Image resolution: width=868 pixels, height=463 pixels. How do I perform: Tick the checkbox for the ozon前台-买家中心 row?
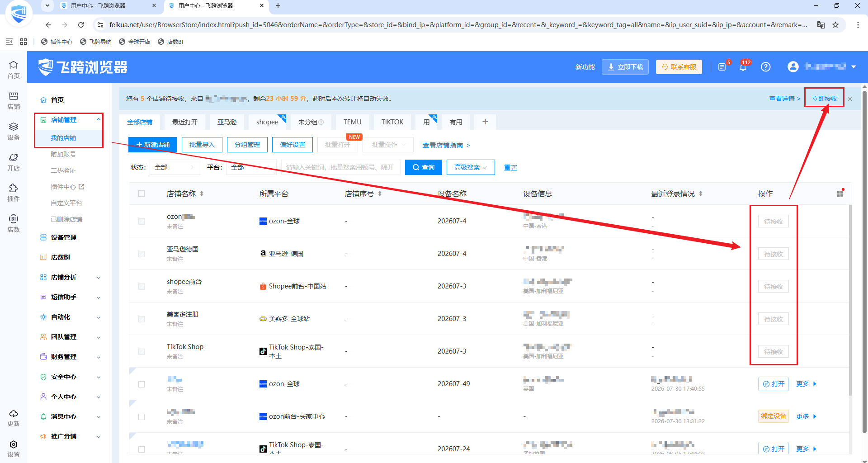point(142,416)
